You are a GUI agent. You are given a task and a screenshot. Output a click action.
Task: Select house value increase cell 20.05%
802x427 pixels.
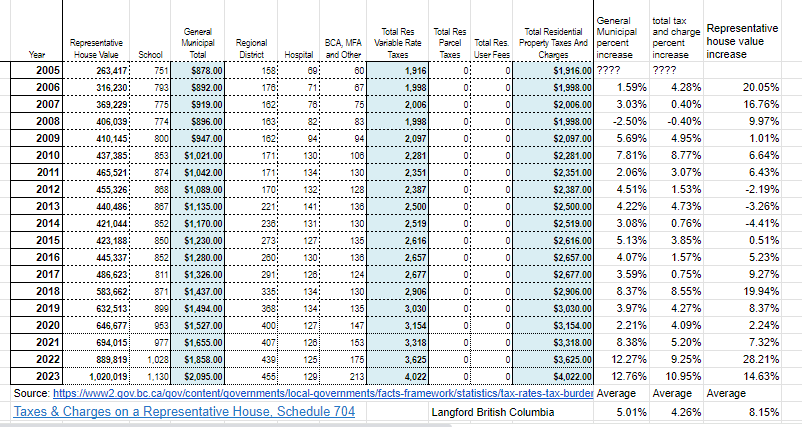pyautogui.click(x=742, y=87)
